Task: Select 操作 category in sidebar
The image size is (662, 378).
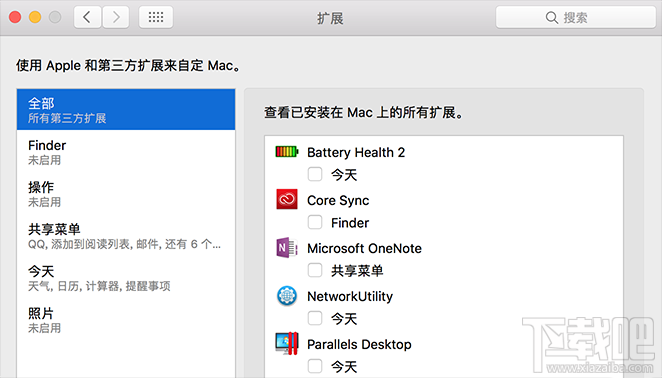Action: click(x=126, y=194)
